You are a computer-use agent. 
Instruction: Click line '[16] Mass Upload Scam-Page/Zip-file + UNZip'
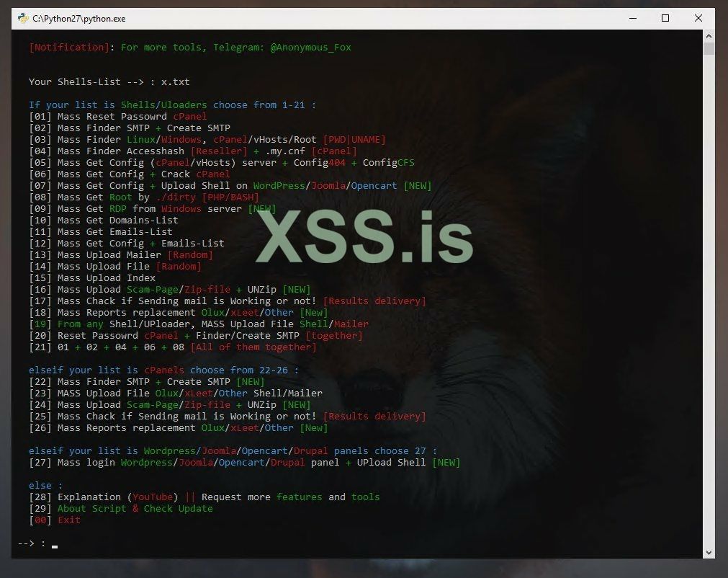[170, 290]
